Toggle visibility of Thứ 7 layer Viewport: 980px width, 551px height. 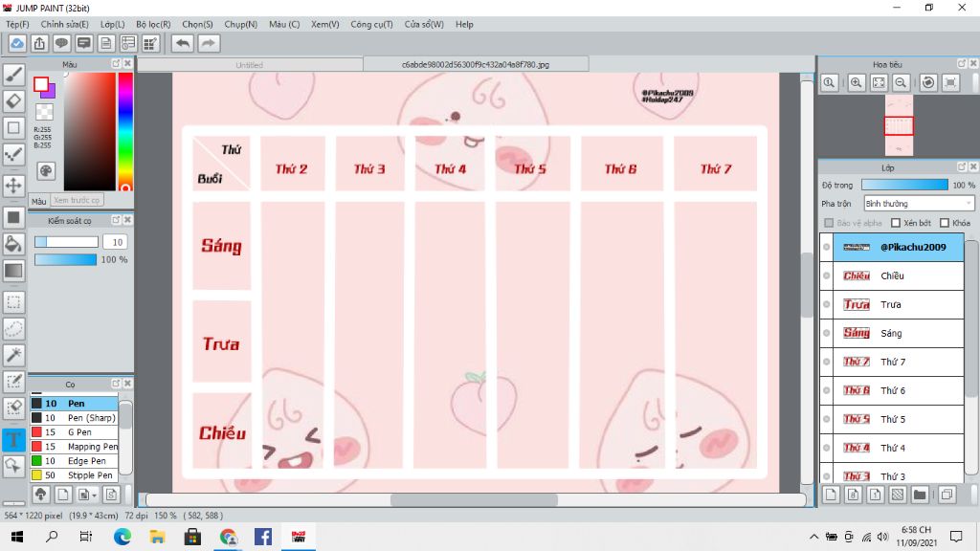(x=826, y=362)
